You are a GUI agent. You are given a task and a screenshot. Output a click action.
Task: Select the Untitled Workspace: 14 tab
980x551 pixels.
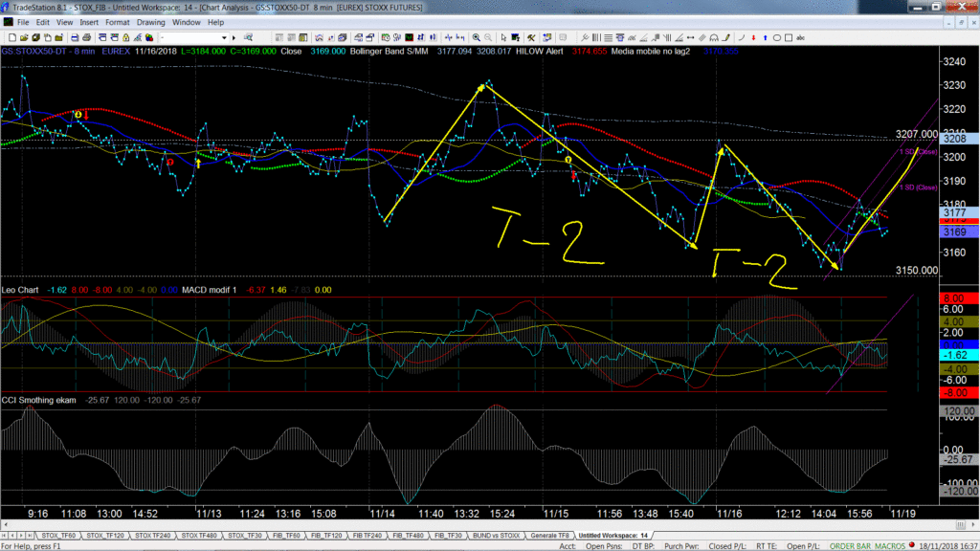(612, 536)
